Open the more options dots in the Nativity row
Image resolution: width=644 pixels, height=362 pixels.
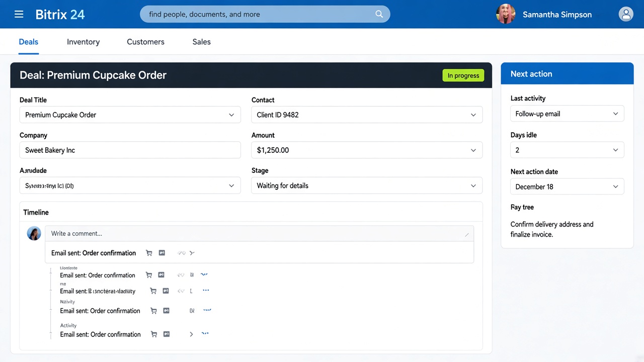point(207,310)
